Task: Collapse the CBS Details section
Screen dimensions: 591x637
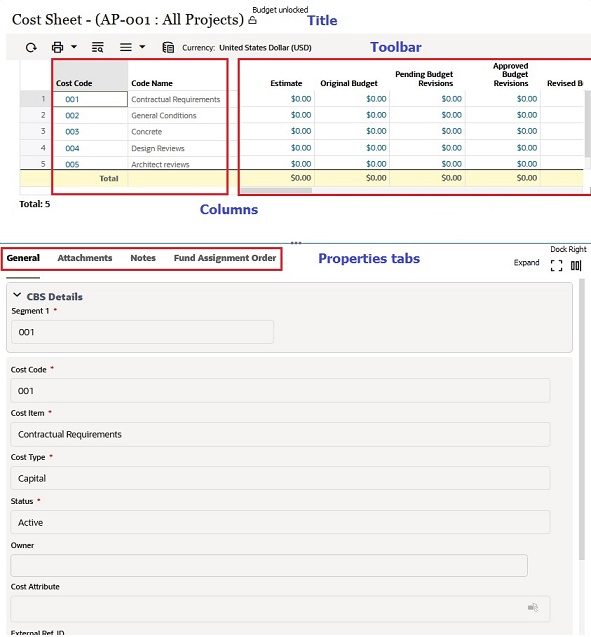Action: 17,295
